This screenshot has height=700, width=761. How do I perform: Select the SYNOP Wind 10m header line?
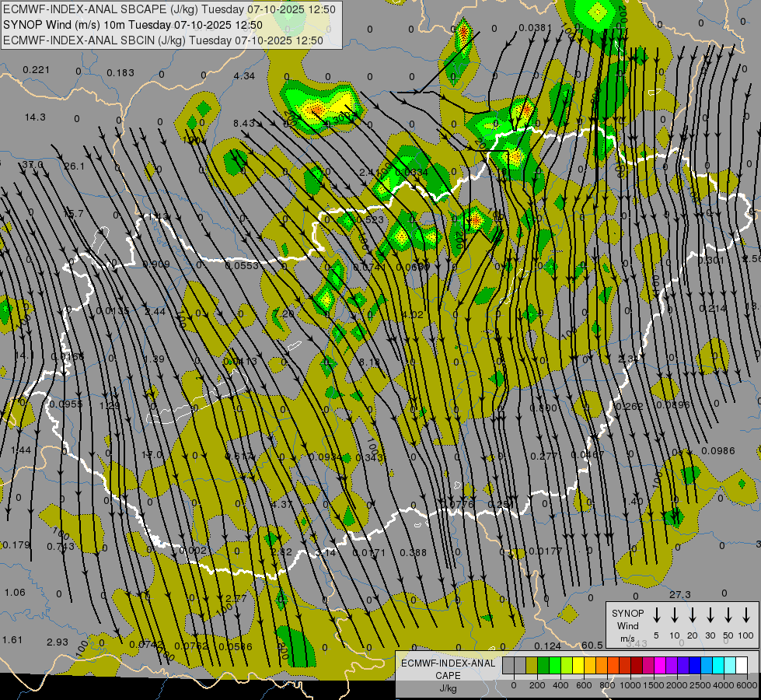(x=132, y=25)
